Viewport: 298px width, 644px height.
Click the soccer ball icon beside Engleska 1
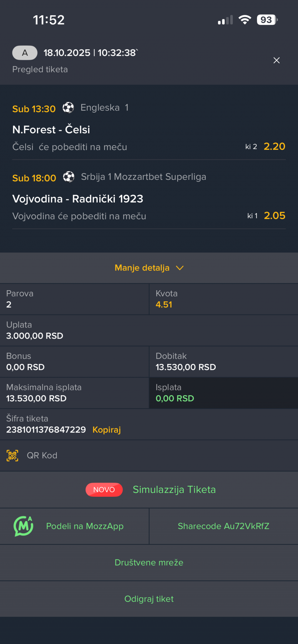tap(68, 108)
